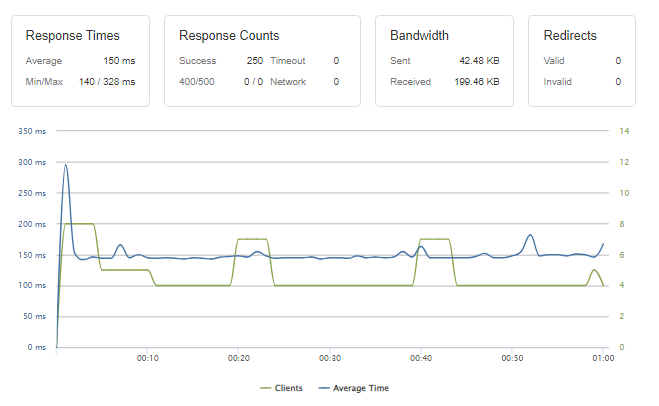The width and height of the screenshot is (659, 406).
Task: Select the Response Times card heading
Action: coord(68,36)
